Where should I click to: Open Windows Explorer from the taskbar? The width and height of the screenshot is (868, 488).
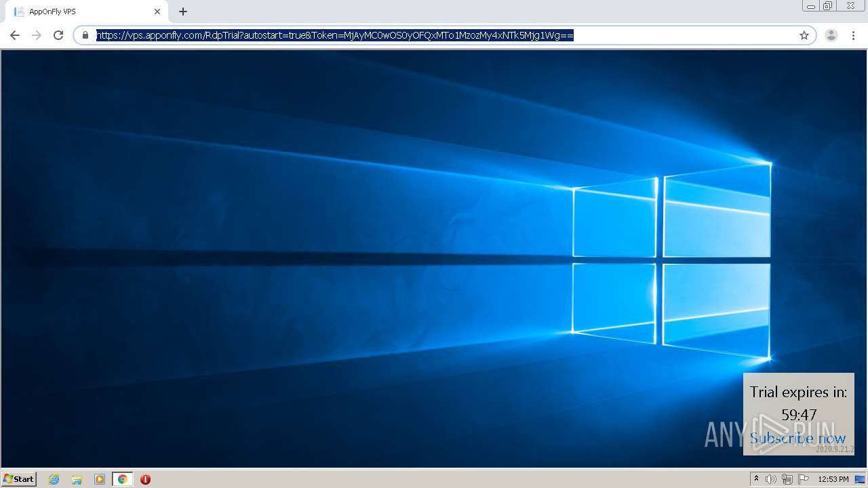(x=77, y=479)
